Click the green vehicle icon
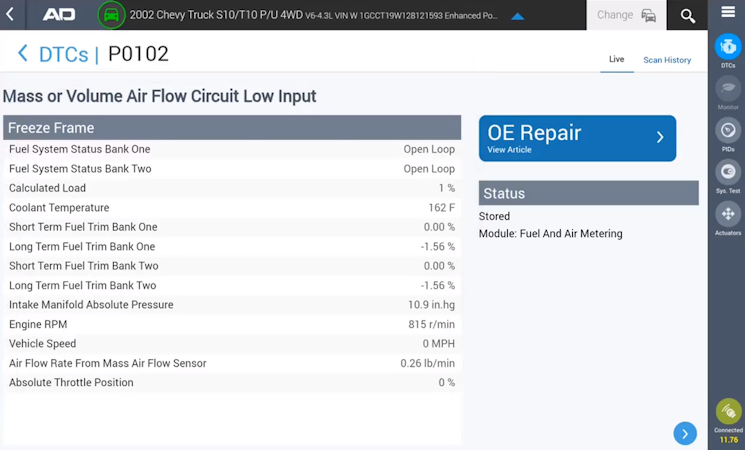The width and height of the screenshot is (745, 450). [x=111, y=15]
